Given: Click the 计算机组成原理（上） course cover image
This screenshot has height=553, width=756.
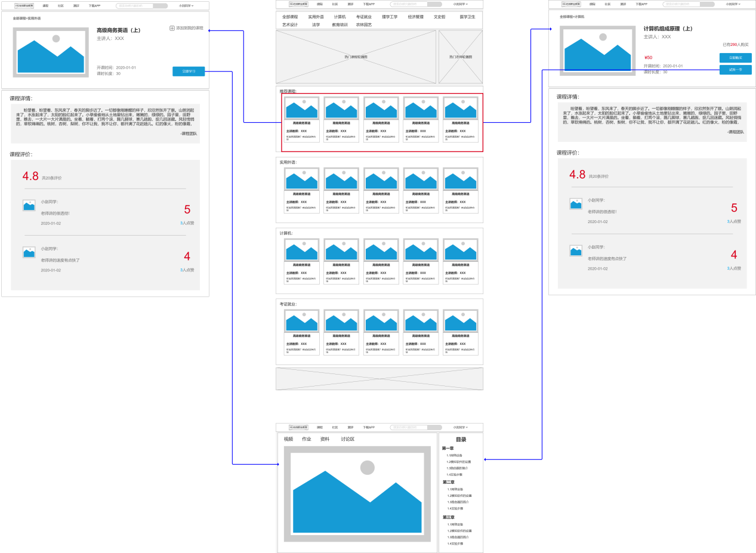Looking at the screenshot, I should coord(597,50).
